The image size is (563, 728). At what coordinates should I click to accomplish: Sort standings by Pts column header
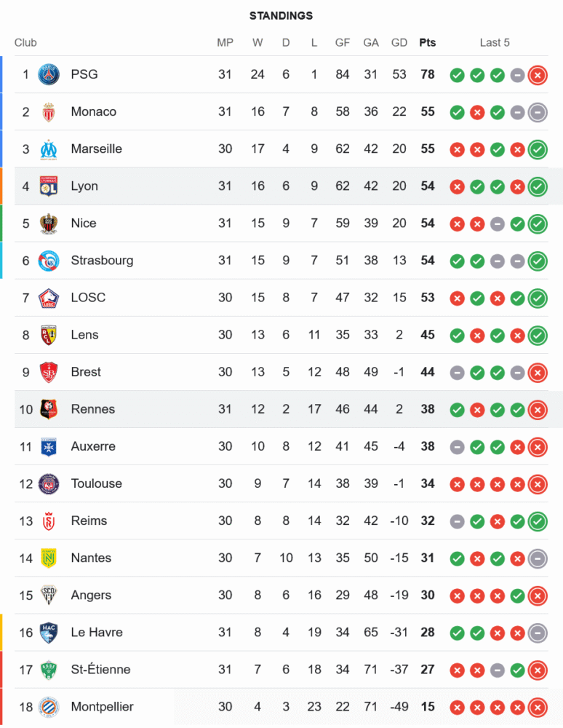click(427, 43)
